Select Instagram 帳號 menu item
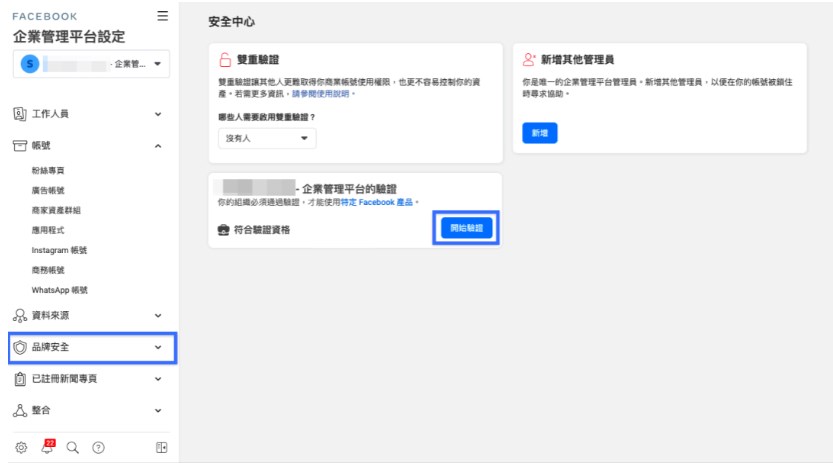Viewport: 833px width, 463px height. coord(59,250)
